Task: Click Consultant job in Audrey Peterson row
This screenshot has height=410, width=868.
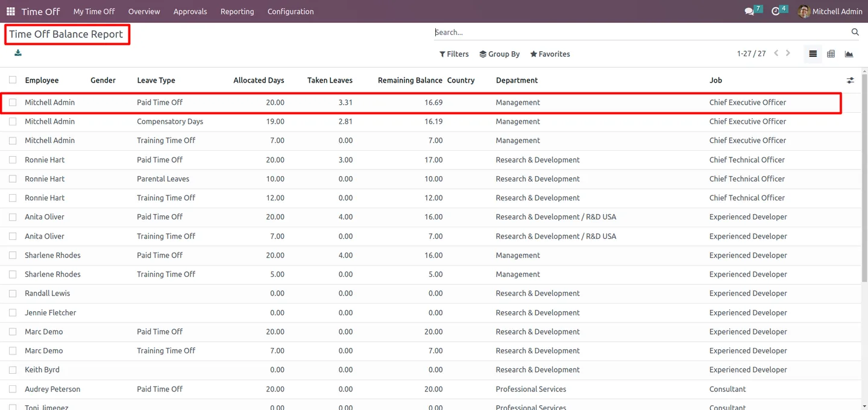Action: pyautogui.click(x=728, y=389)
